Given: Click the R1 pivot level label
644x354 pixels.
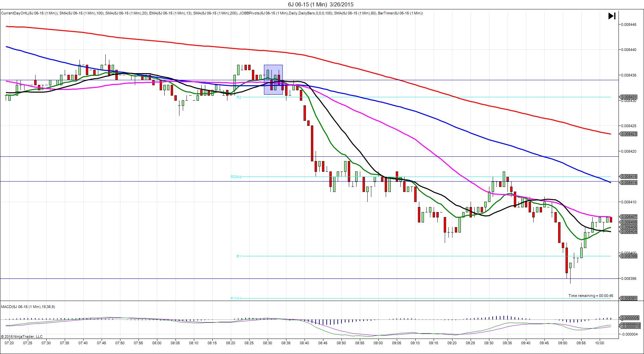Looking at the screenshot, I should 239,256.
